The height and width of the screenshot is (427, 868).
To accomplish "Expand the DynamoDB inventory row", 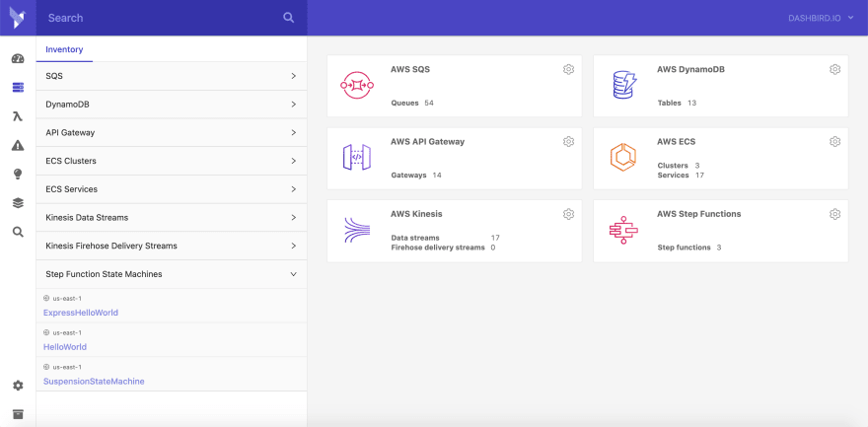I will [172, 105].
